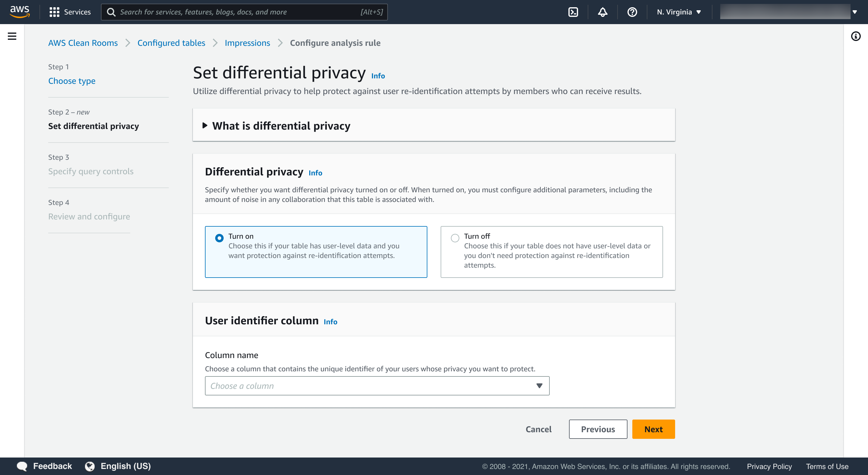This screenshot has height=475, width=868.
Task: Select the Turn off radio option
Action: [455, 238]
